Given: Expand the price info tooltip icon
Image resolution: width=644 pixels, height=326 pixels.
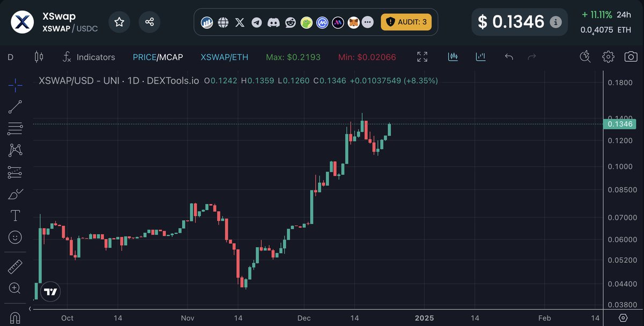Looking at the screenshot, I should tap(557, 22).
